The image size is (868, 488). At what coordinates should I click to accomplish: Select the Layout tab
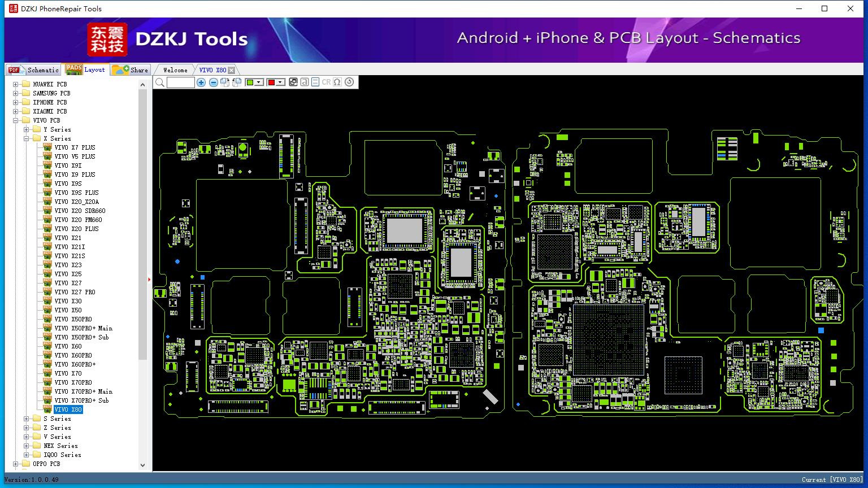point(85,69)
